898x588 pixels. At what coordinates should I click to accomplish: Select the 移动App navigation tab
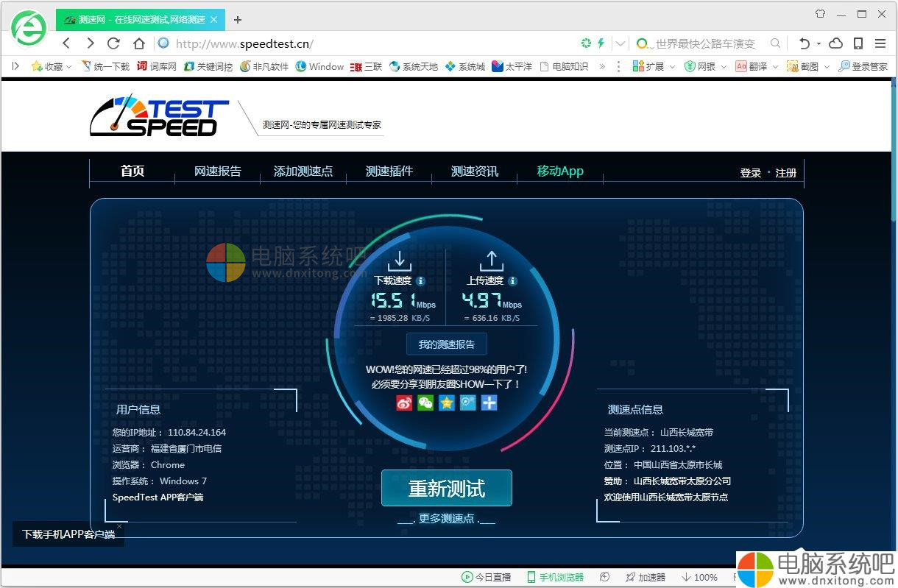pos(560,171)
